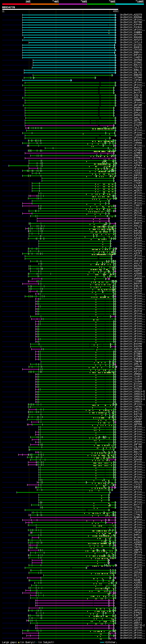Select hit label UniRef100_B8BG58
The width and height of the screenshot is (146, 644).
131,75
